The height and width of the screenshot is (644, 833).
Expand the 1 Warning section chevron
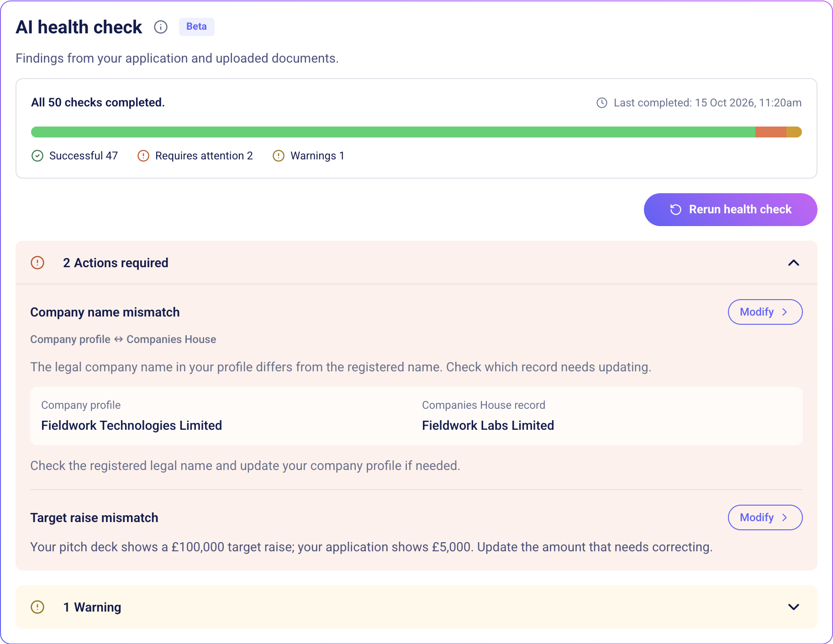tap(794, 607)
